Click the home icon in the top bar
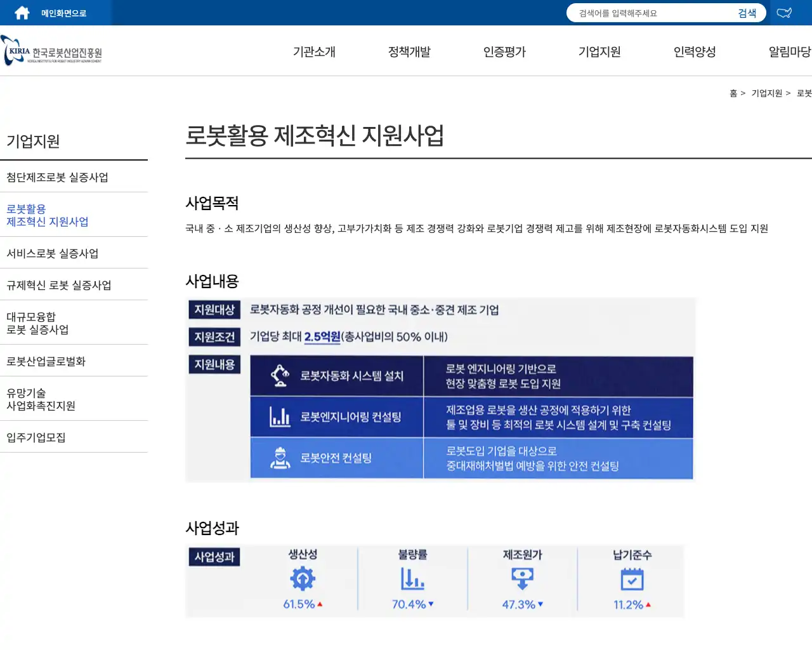The height and width of the screenshot is (650, 812). point(22,12)
